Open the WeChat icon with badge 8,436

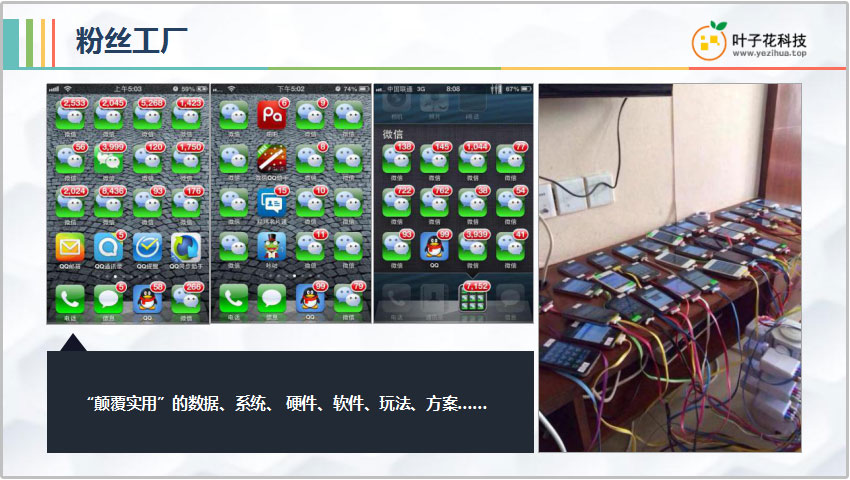108,203
